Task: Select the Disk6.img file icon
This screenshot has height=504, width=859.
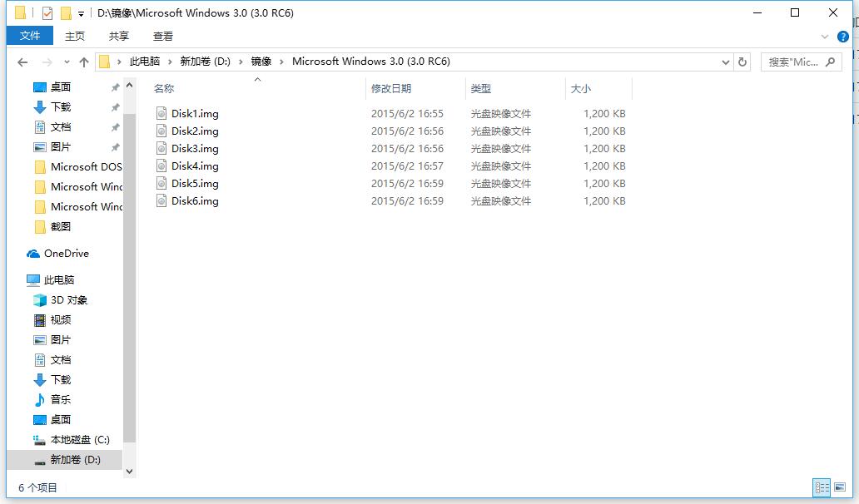Action: pos(161,200)
